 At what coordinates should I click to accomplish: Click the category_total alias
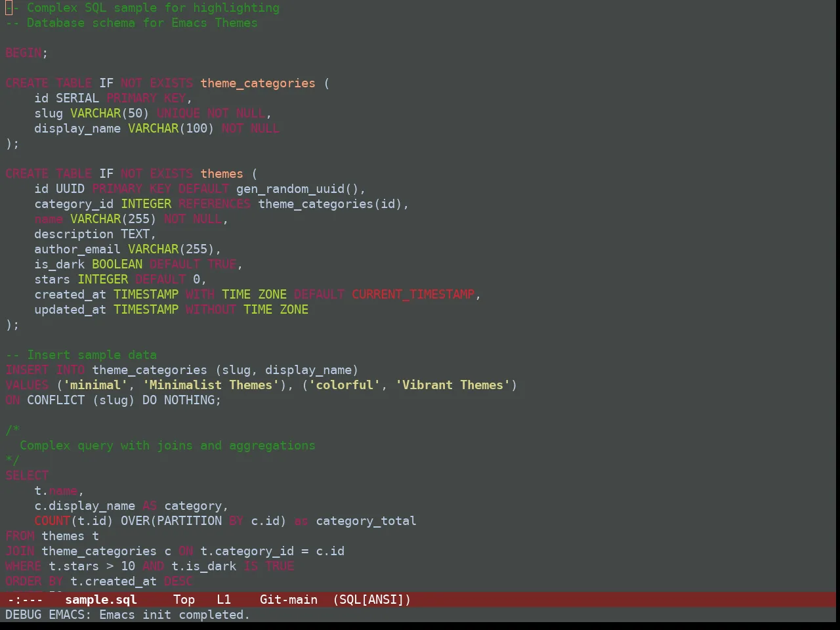click(366, 521)
